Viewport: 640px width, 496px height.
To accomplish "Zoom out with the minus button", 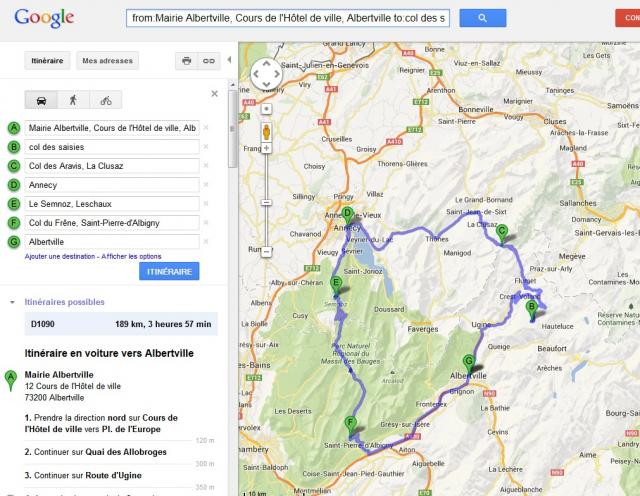I will point(266,251).
